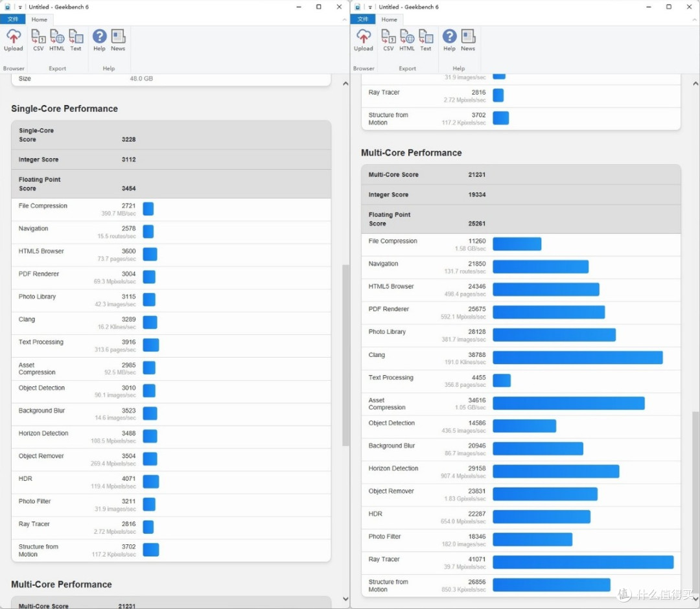Screen dimensions: 700x609
Task: Maximize the left Geekbench window
Action: click(x=319, y=6)
